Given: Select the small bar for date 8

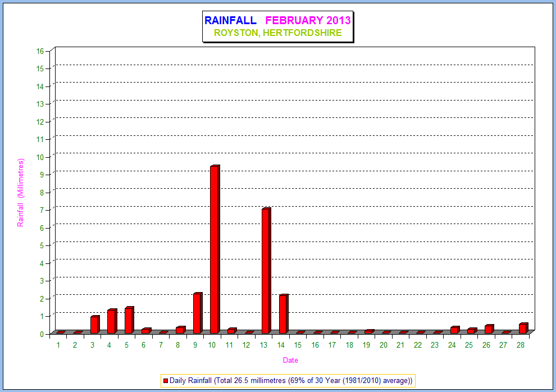Looking at the screenshot, I should [180, 330].
